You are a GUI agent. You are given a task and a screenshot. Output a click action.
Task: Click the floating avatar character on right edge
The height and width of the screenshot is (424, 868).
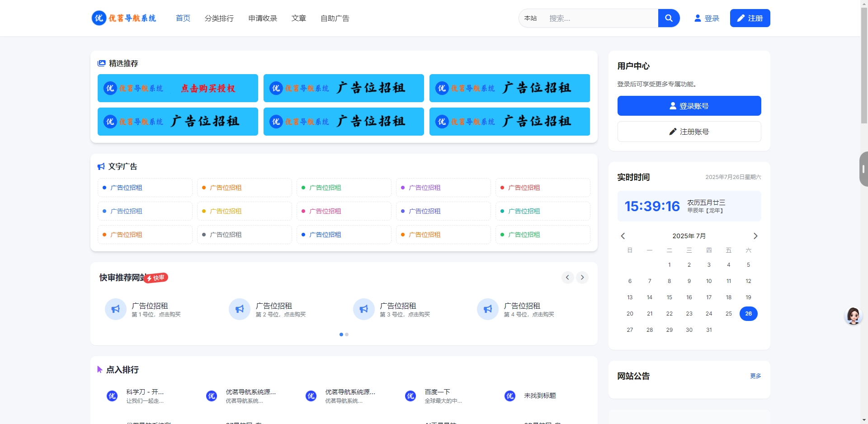[853, 316]
